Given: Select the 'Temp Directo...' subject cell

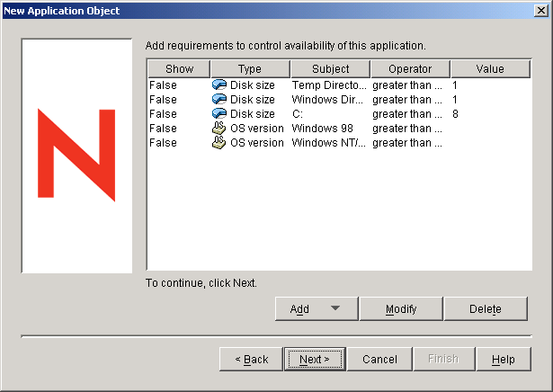Looking at the screenshot, I should point(329,85).
